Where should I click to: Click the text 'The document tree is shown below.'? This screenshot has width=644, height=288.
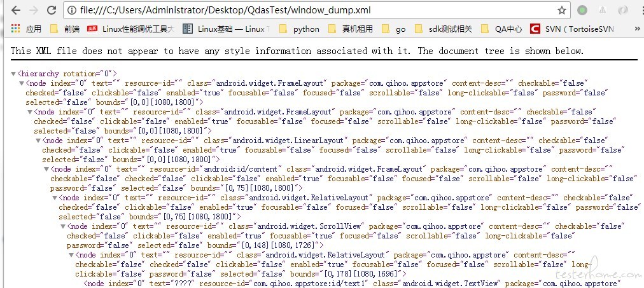(x=501, y=51)
